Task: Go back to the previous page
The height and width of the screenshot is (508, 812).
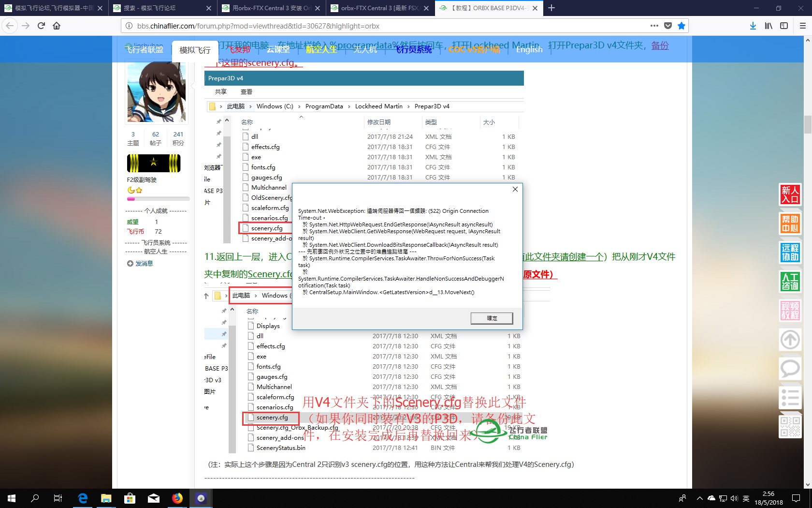Action: pos(10,26)
